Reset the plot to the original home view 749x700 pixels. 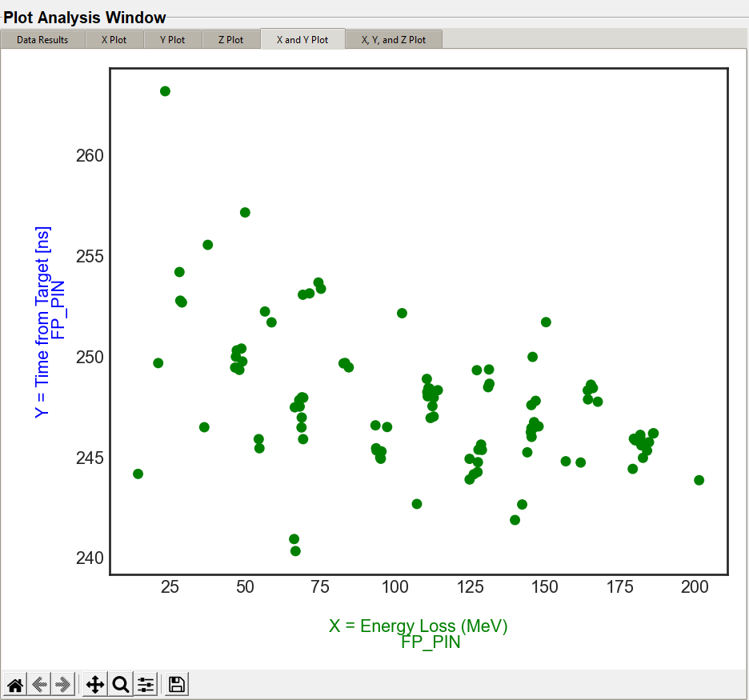click(x=14, y=685)
